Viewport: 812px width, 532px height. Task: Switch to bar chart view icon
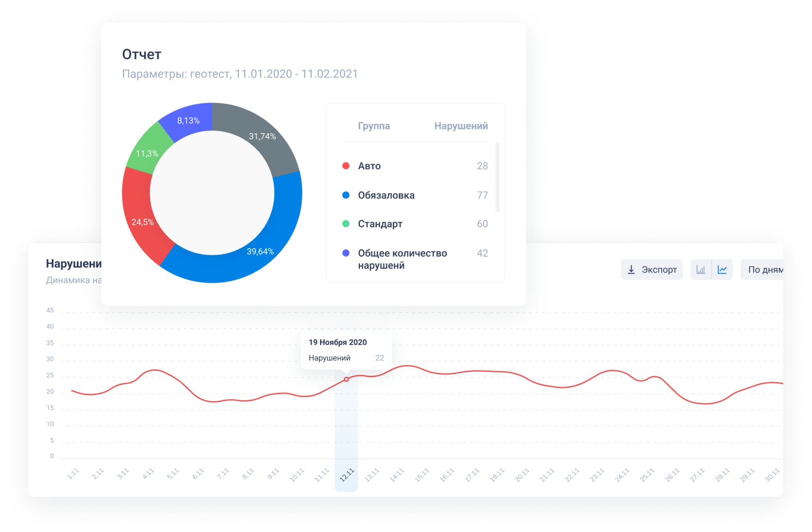(701, 270)
